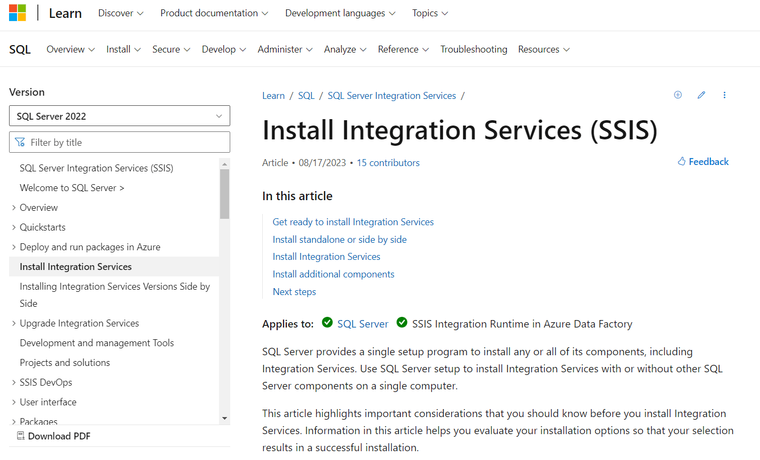Click the edit pencil icon
The height and width of the screenshot is (460, 760).
click(701, 95)
